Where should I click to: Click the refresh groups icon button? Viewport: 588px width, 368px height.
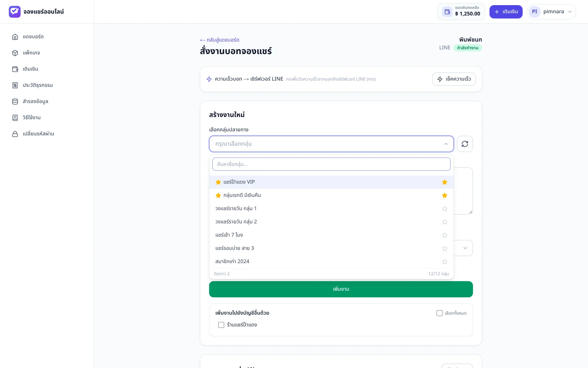point(465,144)
